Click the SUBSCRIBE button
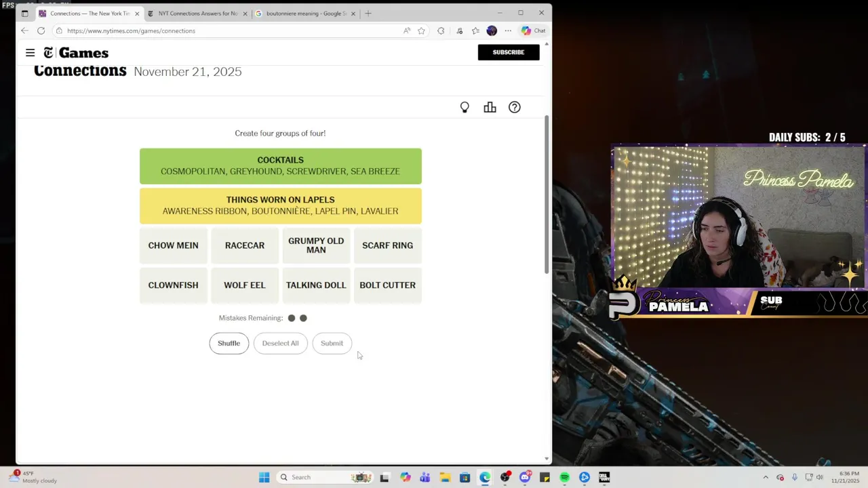 [x=509, y=52]
